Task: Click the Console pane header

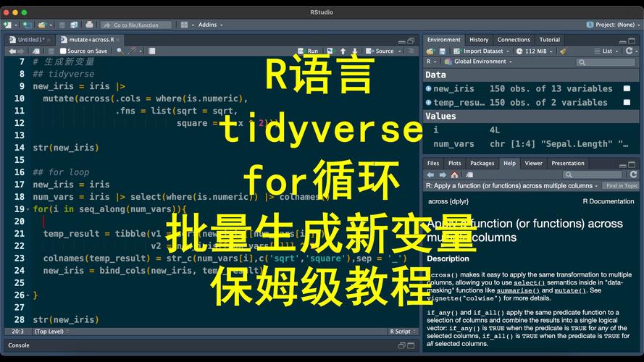Action: pyautogui.click(x=212, y=345)
